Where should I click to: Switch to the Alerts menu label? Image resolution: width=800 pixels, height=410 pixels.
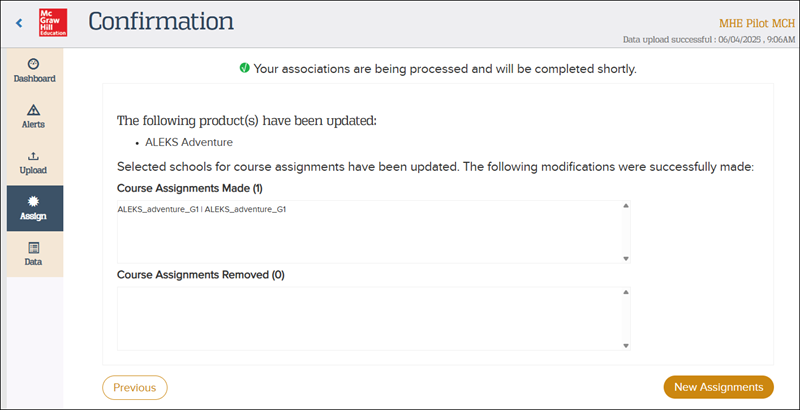tap(34, 124)
